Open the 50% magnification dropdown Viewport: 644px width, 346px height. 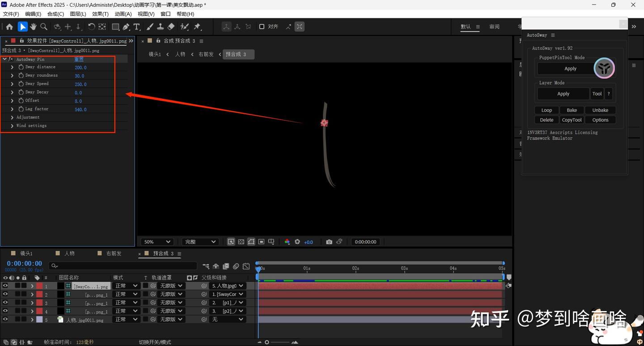[157, 242]
